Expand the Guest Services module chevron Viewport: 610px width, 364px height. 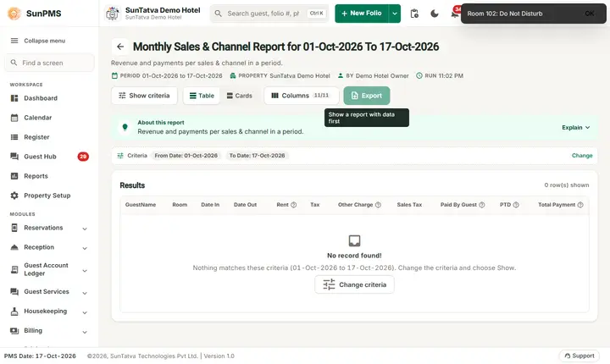click(85, 293)
